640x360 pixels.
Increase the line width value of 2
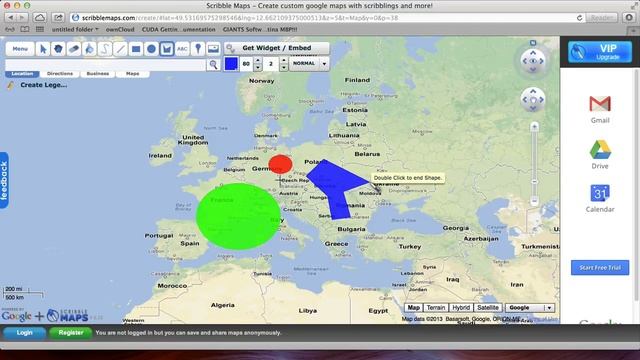click(284, 60)
